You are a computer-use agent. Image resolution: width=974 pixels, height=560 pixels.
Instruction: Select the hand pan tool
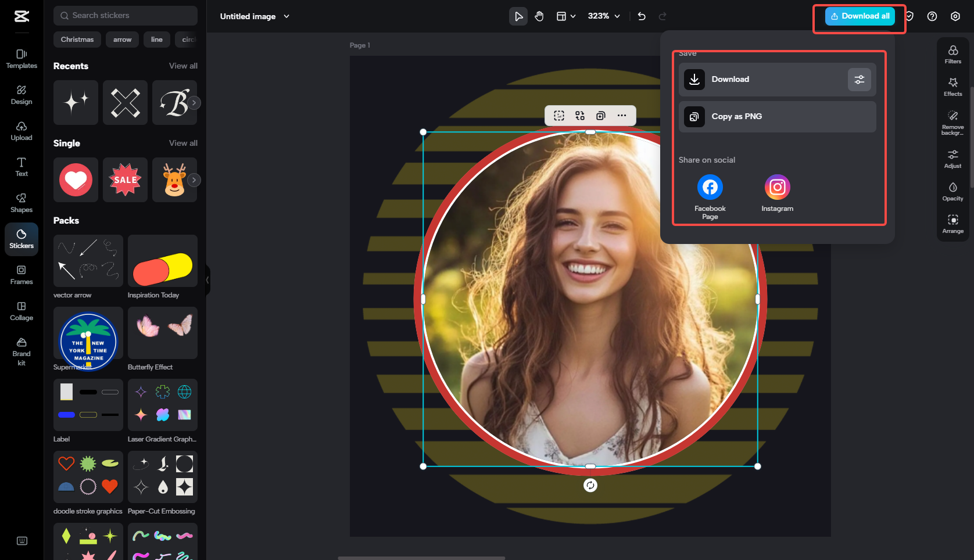[539, 16]
